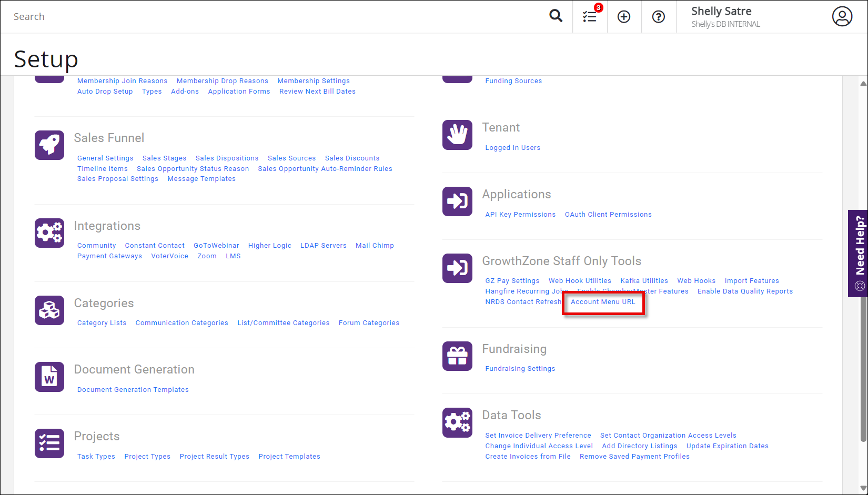
Task: Open the help question mark icon
Action: click(x=659, y=16)
